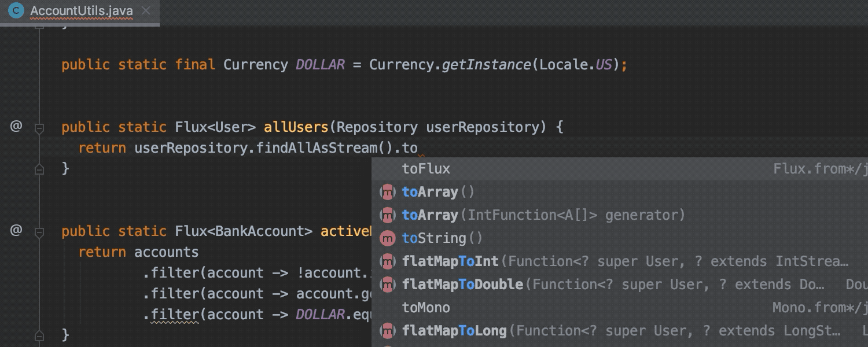Click the gutter @ annotation icon beside Flux<BankAccount> method
This screenshot has width=868, height=347.
click(16, 230)
